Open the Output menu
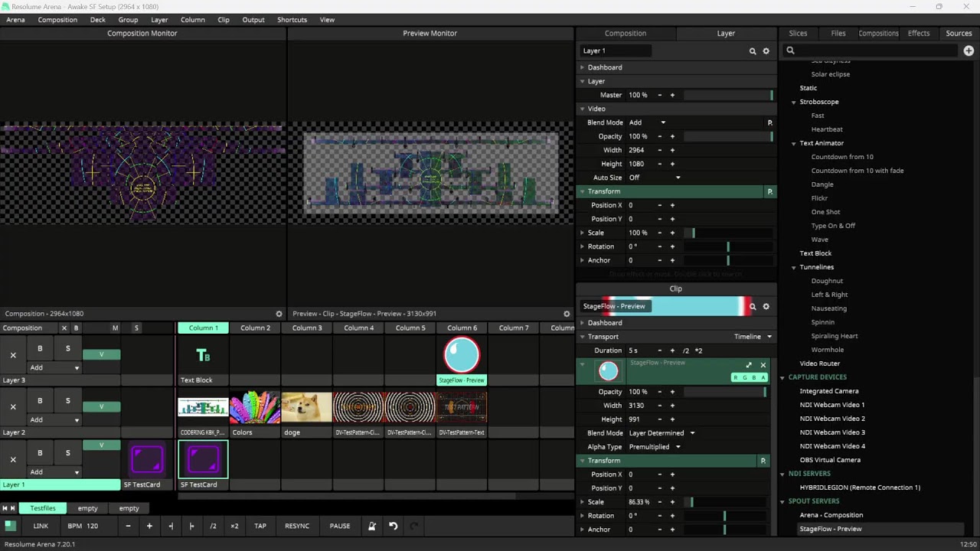Screen dimensions: 980x551 253,20
